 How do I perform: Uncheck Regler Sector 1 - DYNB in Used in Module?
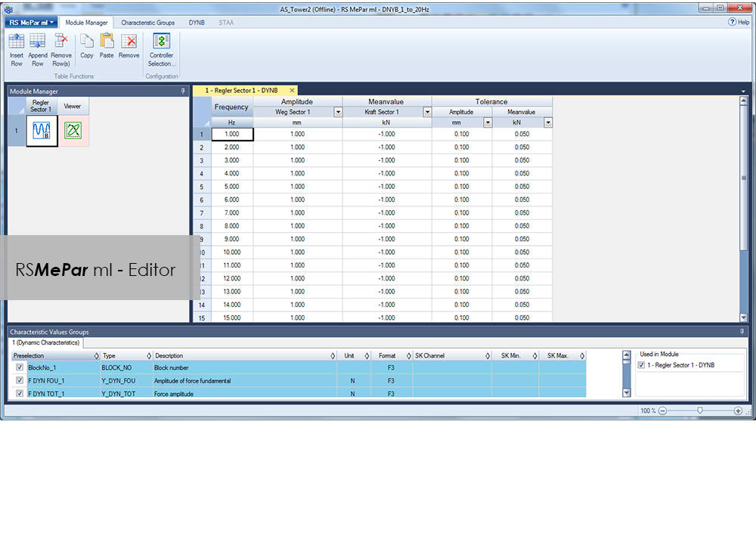(x=642, y=365)
